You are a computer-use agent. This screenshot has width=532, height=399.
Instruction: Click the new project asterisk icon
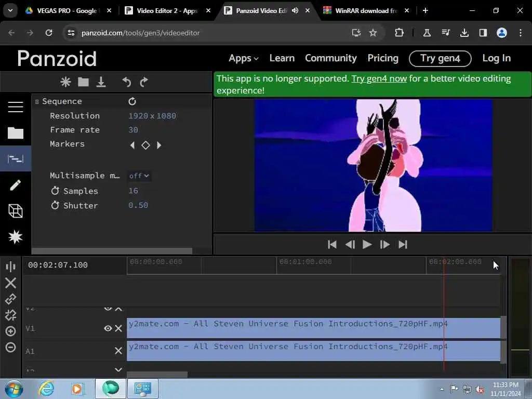click(65, 82)
